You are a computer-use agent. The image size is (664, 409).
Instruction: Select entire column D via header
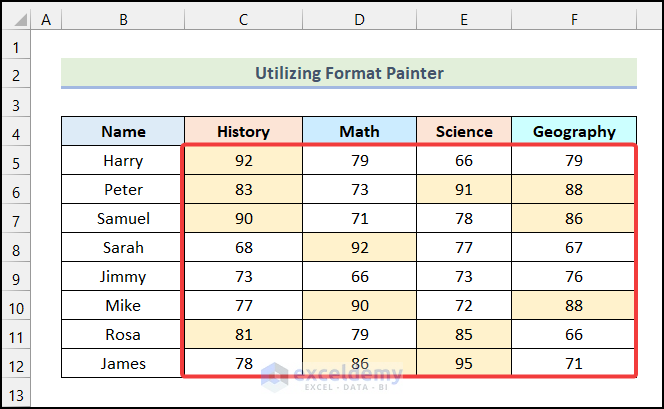(359, 19)
